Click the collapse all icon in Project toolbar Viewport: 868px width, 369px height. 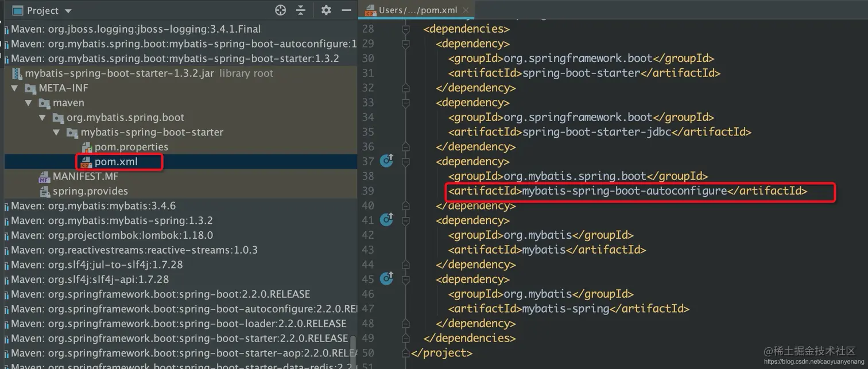point(301,10)
